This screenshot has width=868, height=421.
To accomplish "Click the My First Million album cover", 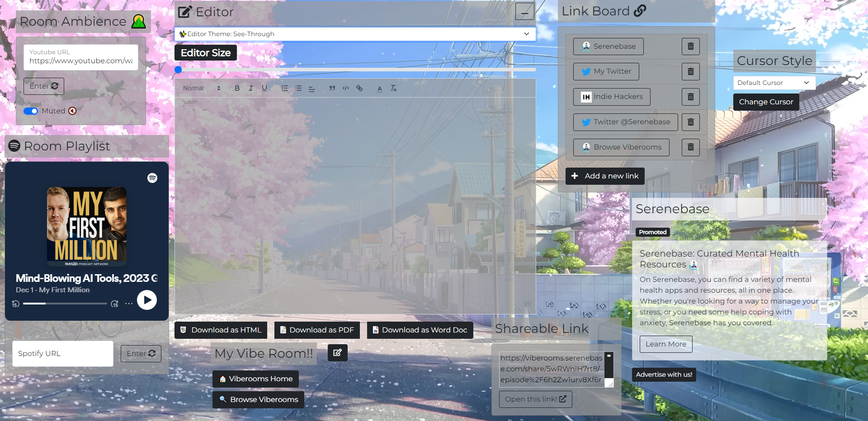I will coord(87,227).
